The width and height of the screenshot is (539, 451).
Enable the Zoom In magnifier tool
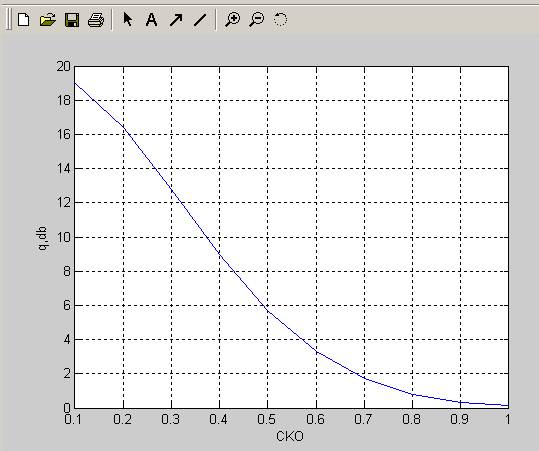pyautogui.click(x=232, y=20)
